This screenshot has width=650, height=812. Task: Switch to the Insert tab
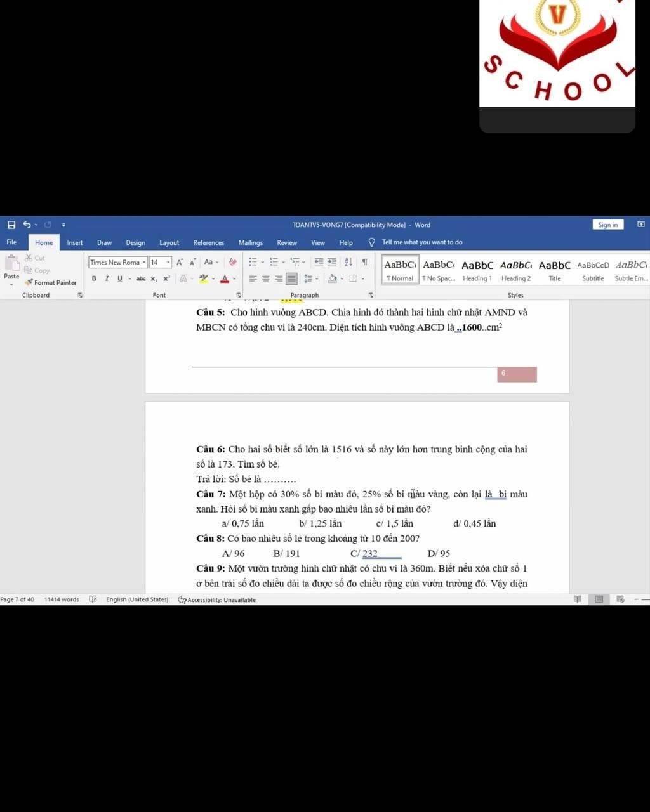pyautogui.click(x=75, y=242)
